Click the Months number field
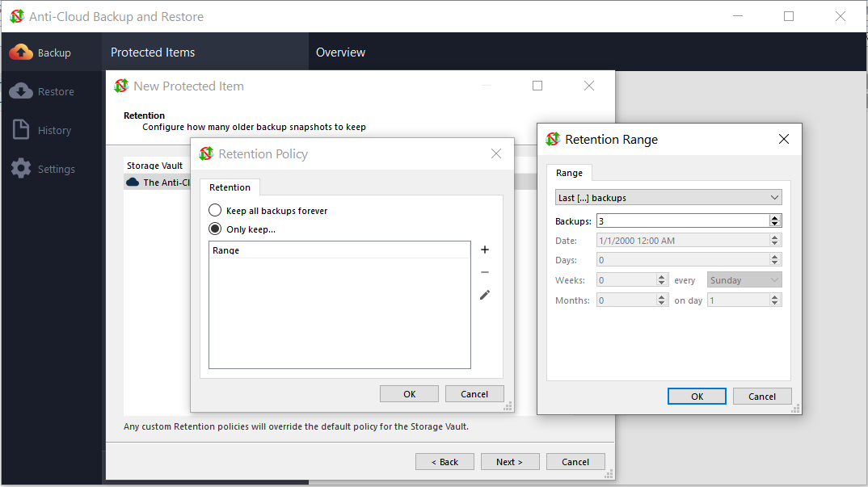 (x=626, y=300)
